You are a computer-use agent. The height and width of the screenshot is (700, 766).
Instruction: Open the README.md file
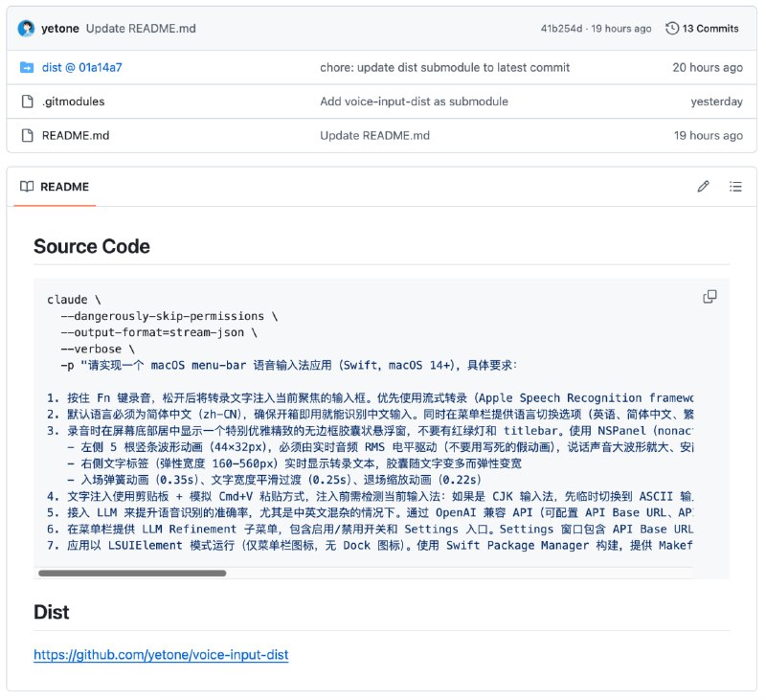coord(76,135)
